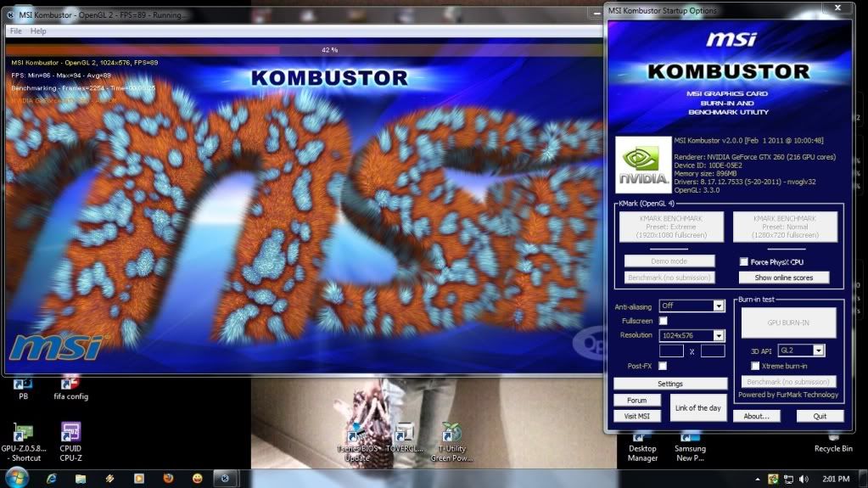Click the Demo mode button
The height and width of the screenshot is (488, 868).
pos(669,261)
